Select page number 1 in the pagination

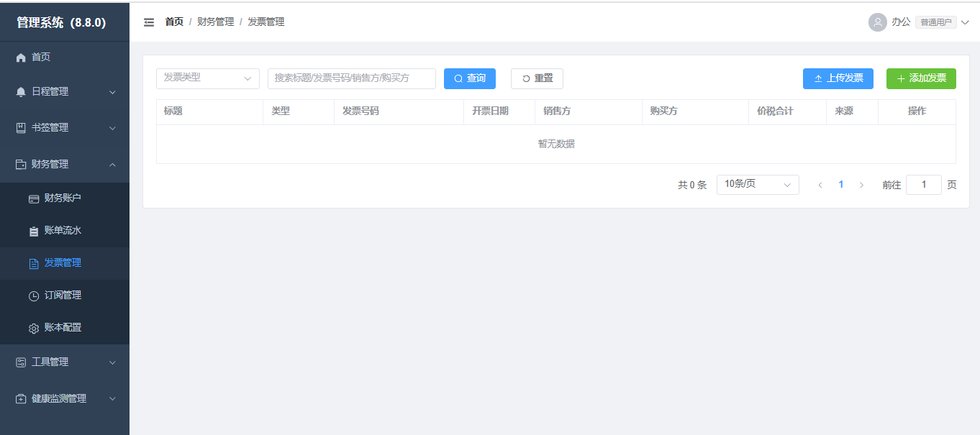[841, 185]
